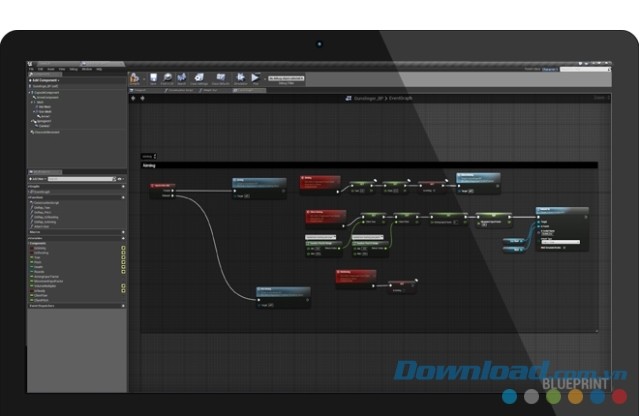Open Class Settings from the toolbar
The image size is (639, 416).
point(198,77)
